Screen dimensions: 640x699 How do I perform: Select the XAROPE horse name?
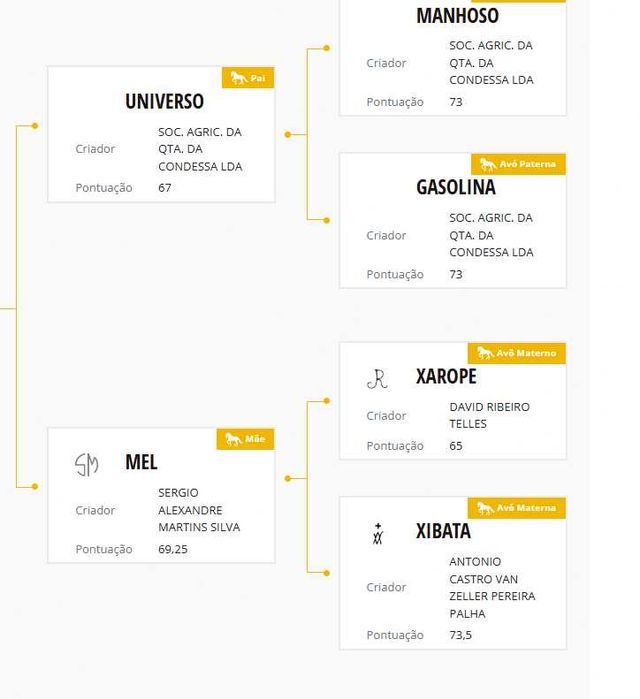(x=446, y=377)
